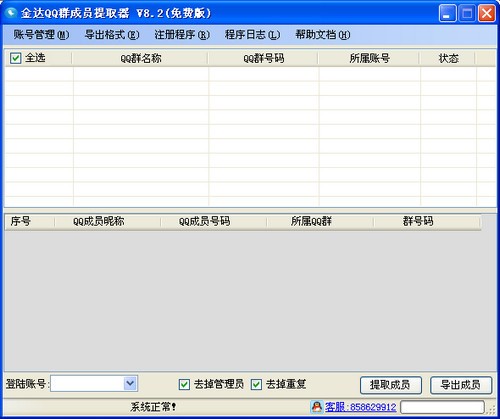The width and height of the screenshot is (500, 419).
Task: Expand the 登陆账号 dropdown arrow
Action: [x=130, y=383]
